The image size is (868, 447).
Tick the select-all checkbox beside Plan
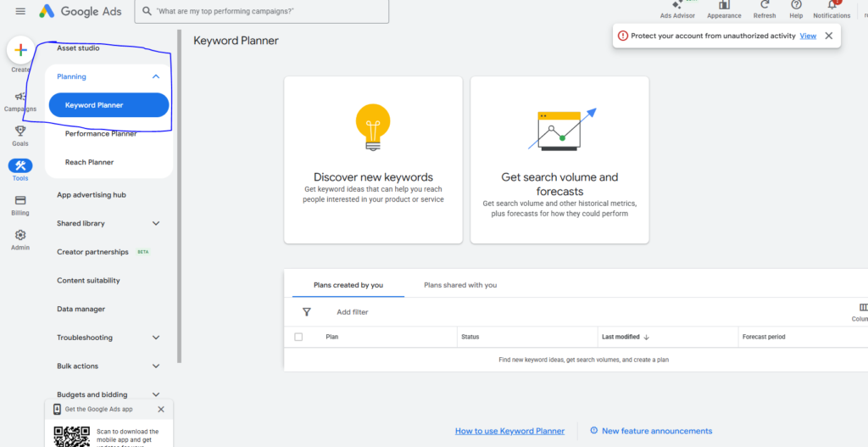pos(298,337)
